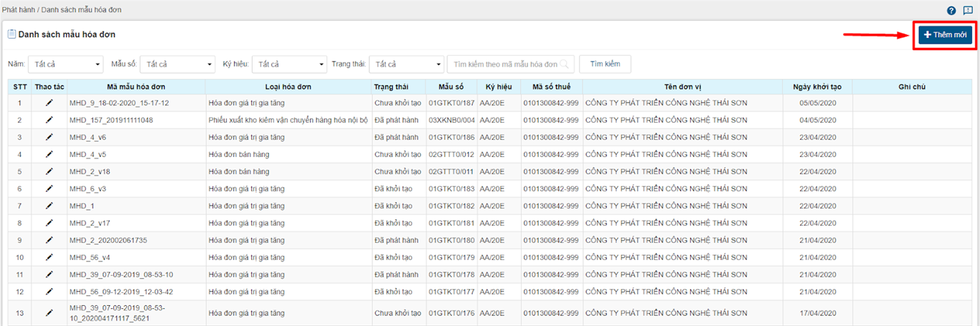This screenshot has width=980, height=326.
Task: Click the Ngày khởi tạo column header
Action: coord(817,87)
